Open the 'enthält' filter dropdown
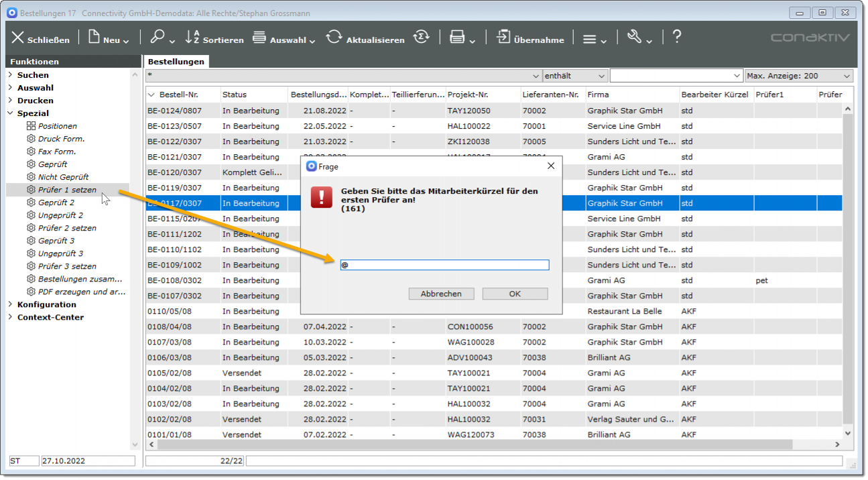Screen dimensions: 868x480 pos(575,76)
